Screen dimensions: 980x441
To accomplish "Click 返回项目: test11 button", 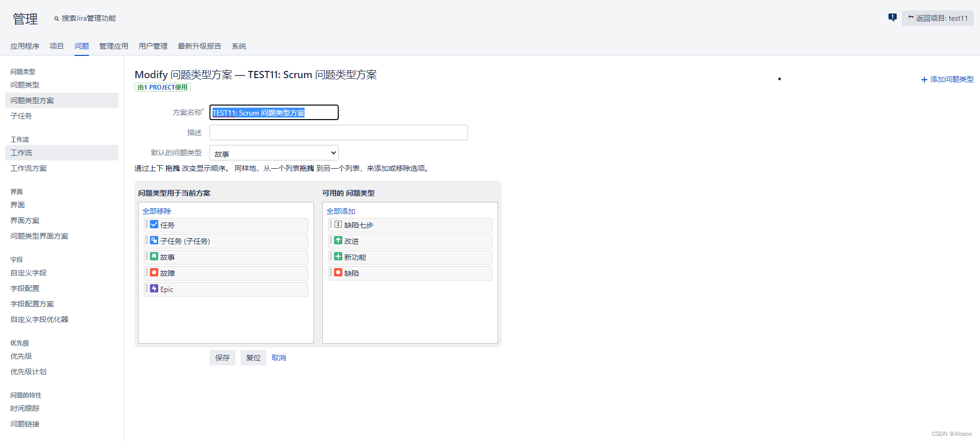I will [938, 18].
